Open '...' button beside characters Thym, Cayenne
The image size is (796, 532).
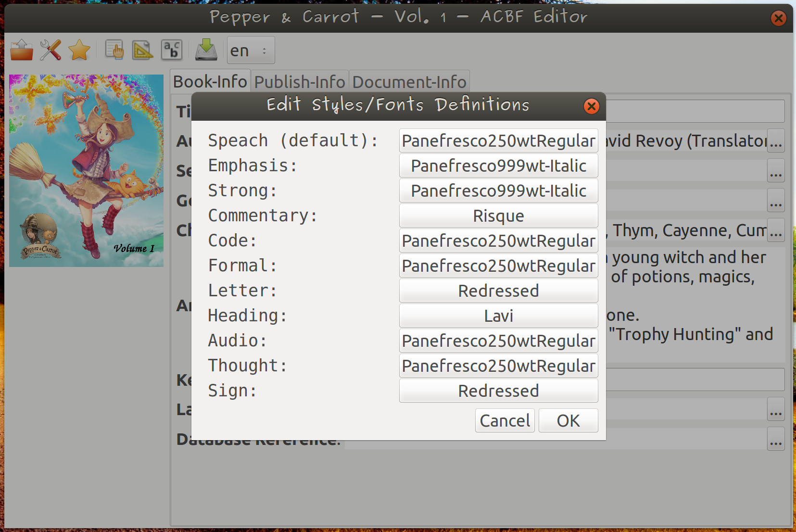tap(776, 230)
